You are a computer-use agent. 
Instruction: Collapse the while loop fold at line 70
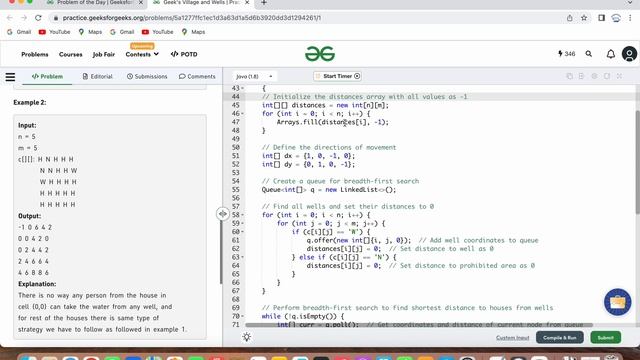242,316
